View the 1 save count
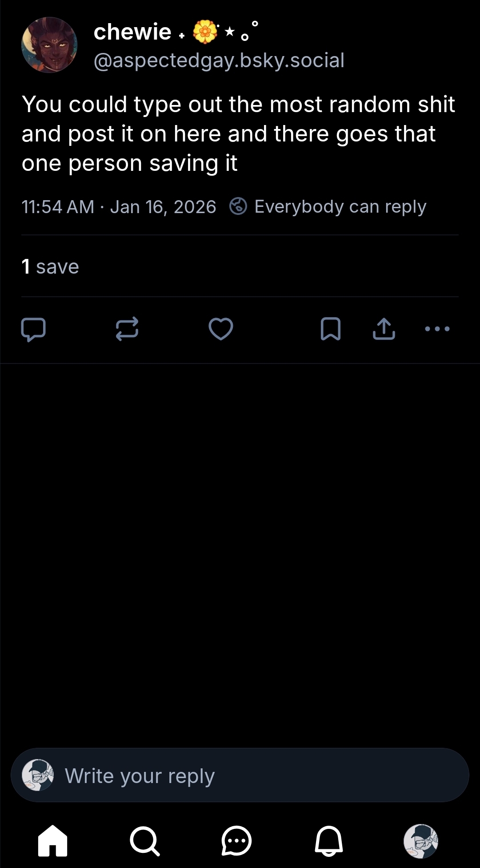 pyautogui.click(x=50, y=267)
